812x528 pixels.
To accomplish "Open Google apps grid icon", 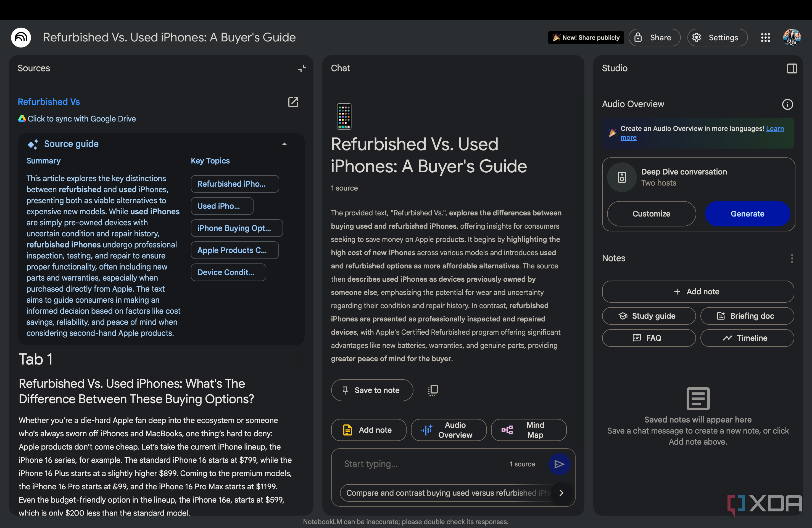I will pyautogui.click(x=765, y=38).
